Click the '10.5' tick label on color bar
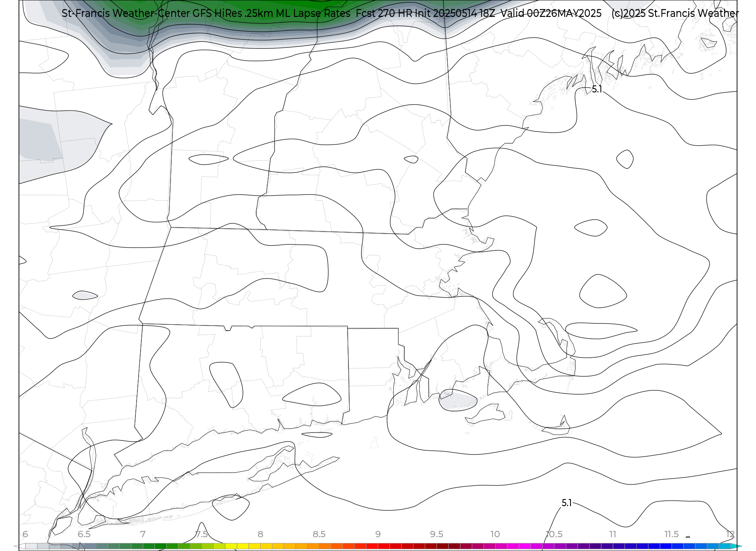This screenshot has height=551, width=756. tap(554, 534)
